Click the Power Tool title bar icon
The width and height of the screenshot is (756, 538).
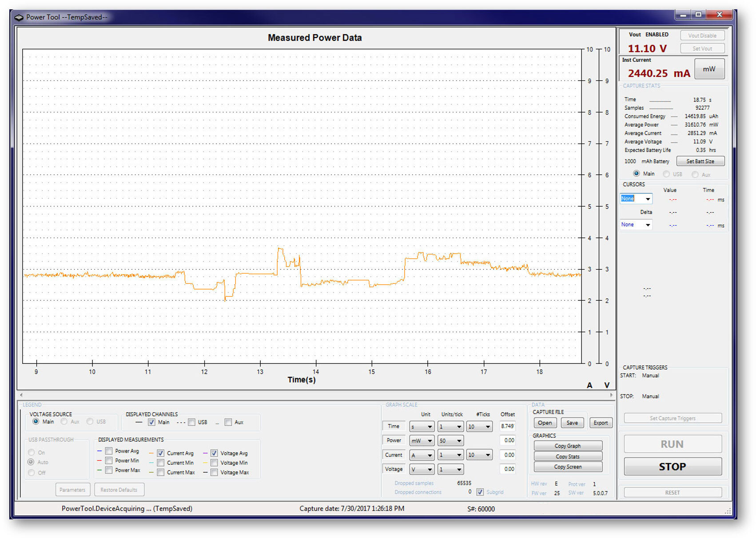click(19, 17)
